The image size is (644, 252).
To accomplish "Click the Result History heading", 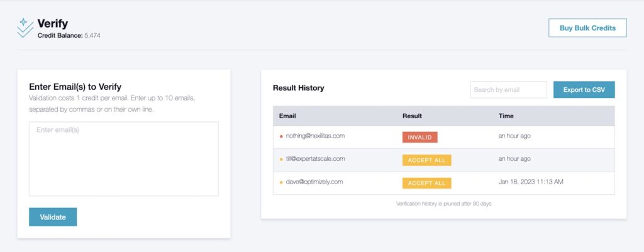I will coord(299,88).
